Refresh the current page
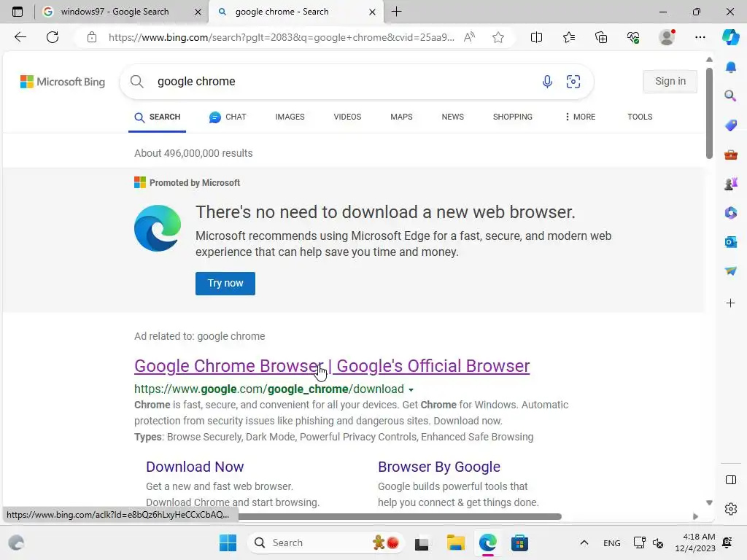 point(53,37)
